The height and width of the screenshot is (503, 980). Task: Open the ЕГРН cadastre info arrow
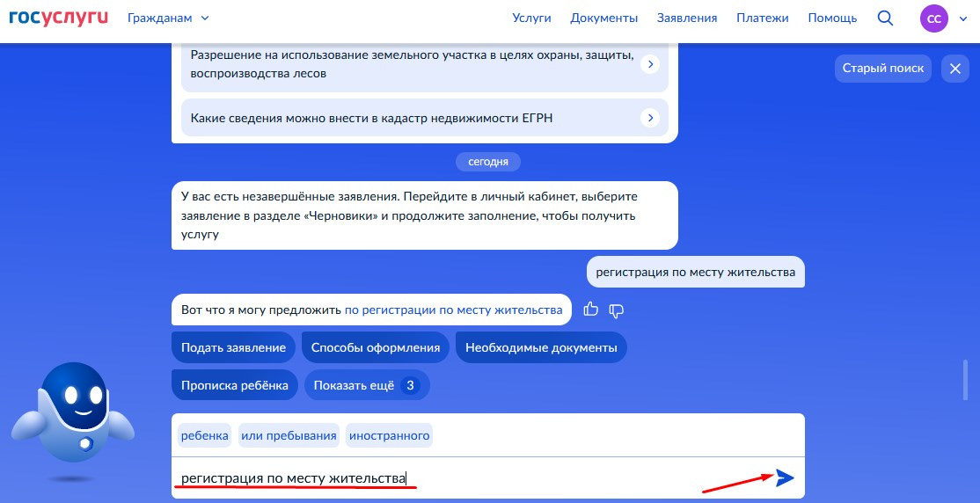tap(650, 118)
